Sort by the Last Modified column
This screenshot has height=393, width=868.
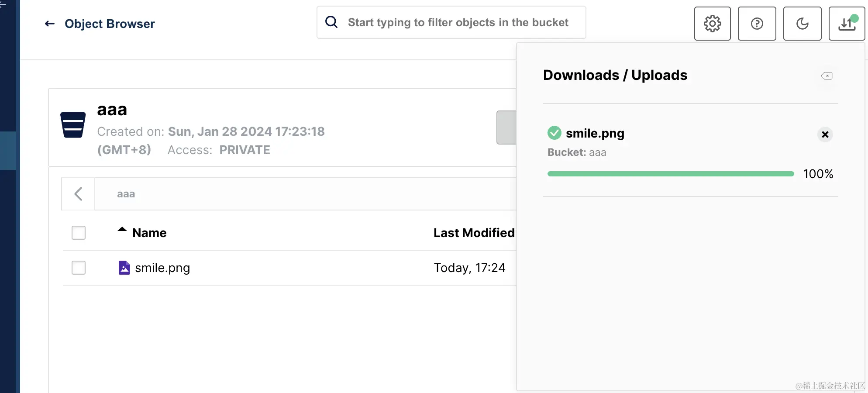point(474,233)
